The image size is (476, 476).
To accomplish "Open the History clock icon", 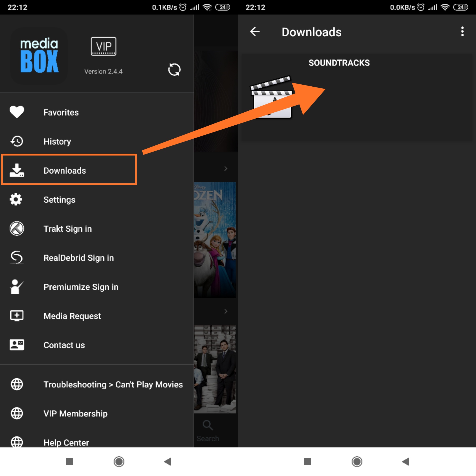I will [x=17, y=141].
